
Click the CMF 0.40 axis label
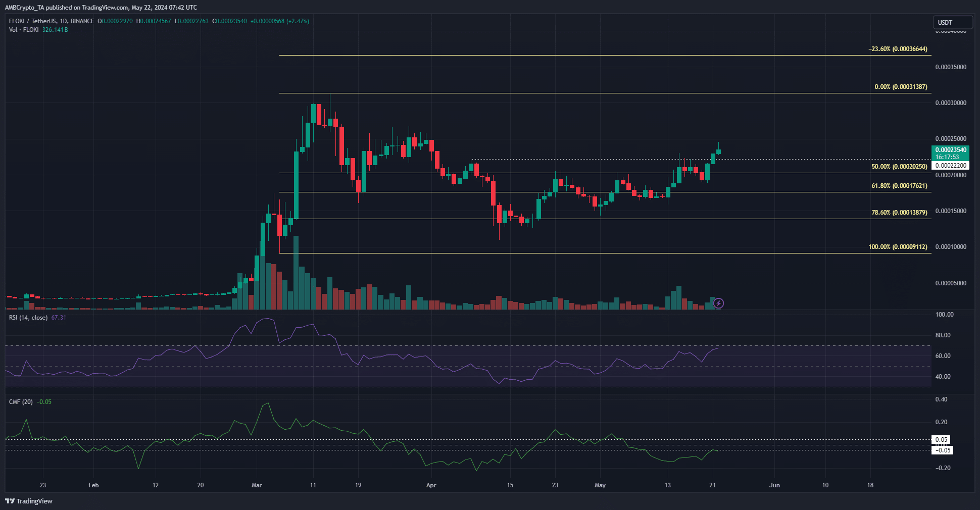(x=941, y=399)
